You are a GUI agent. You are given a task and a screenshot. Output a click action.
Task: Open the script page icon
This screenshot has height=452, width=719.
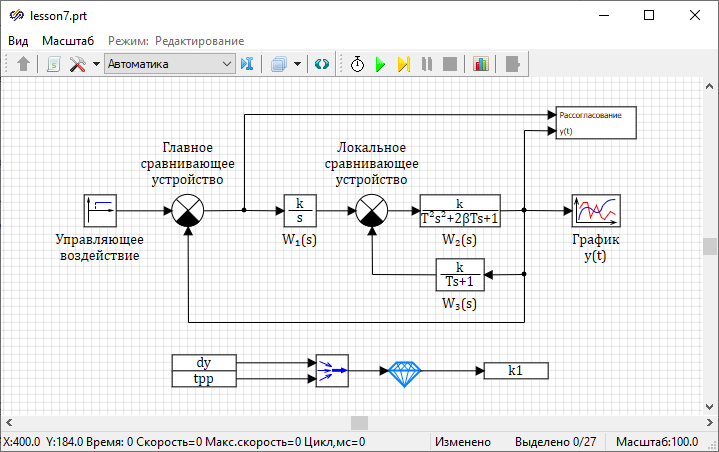53,64
